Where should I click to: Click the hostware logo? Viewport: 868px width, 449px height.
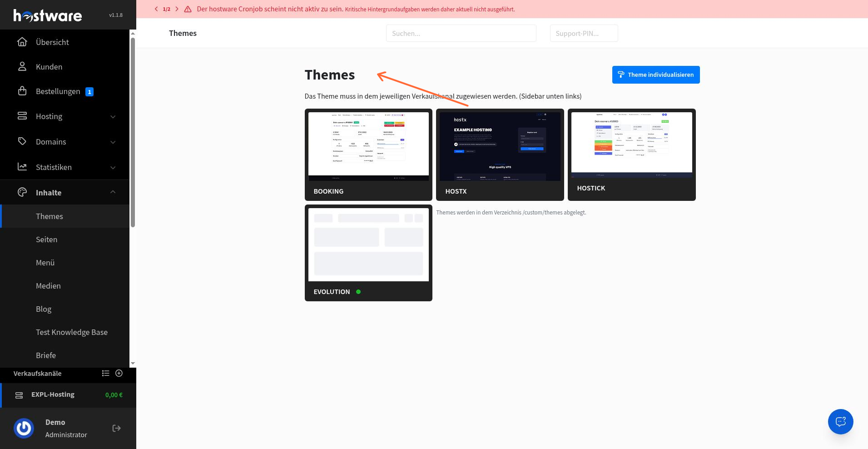(48, 15)
